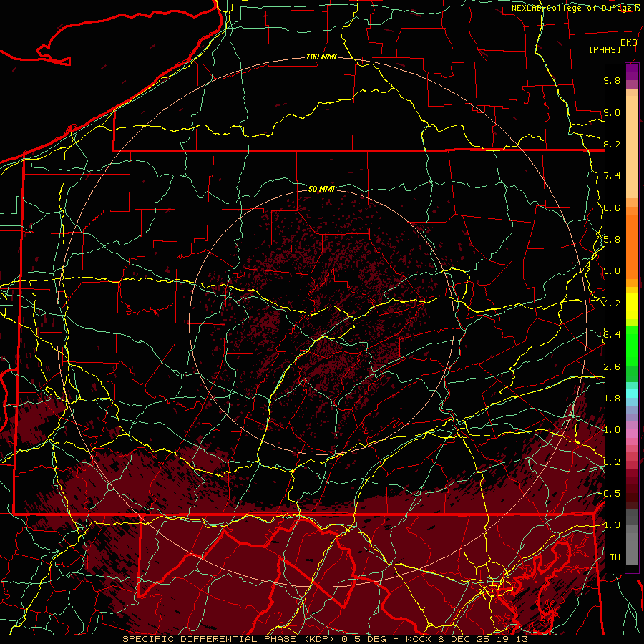Viewport: 644px width, 644px height.
Task: Click the 8 DEC 25 date in caption
Action: [464, 639]
